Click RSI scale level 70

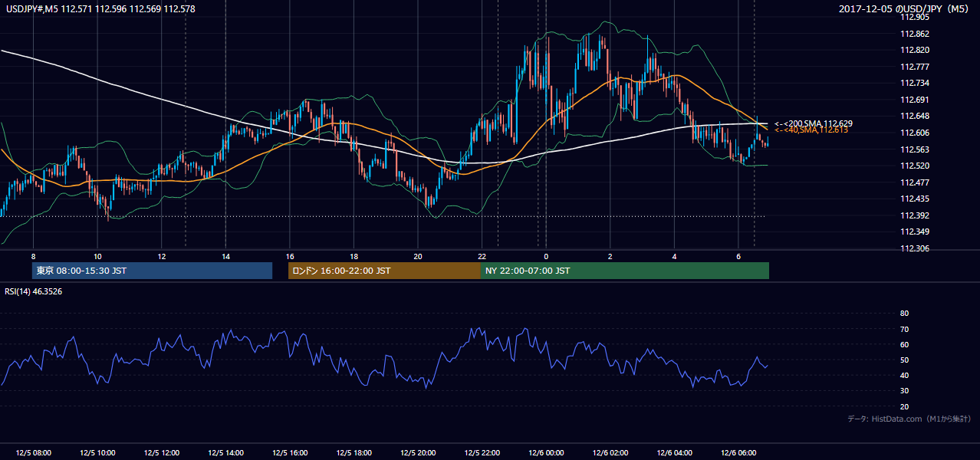click(904, 329)
